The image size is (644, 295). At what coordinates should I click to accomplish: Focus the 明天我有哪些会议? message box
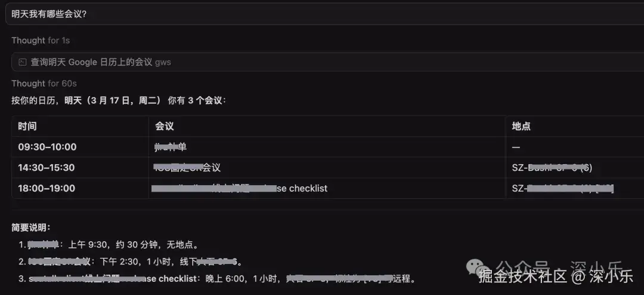(324, 14)
